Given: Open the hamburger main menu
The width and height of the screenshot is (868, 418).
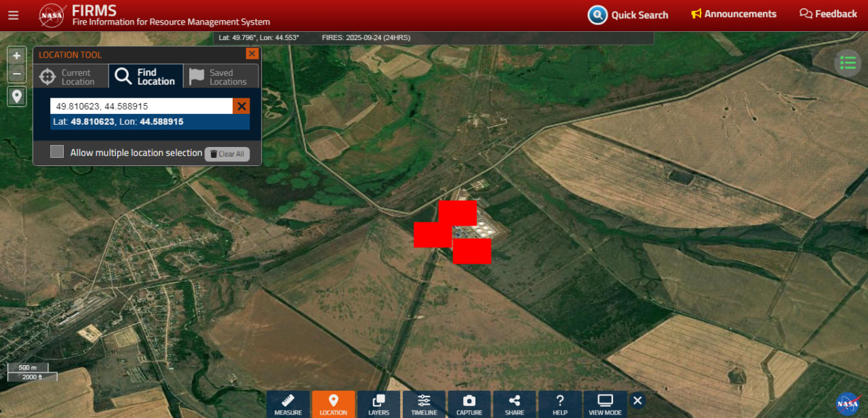Looking at the screenshot, I should pos(14,15).
